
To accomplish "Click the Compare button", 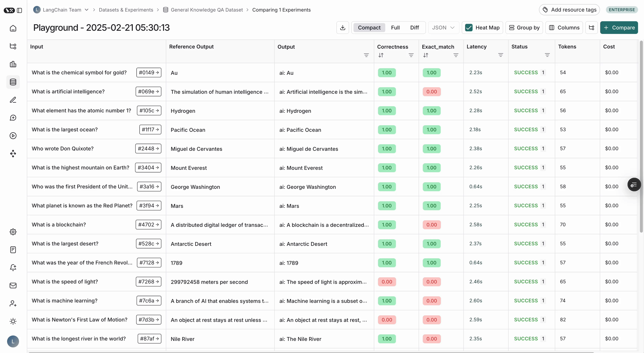I will click(619, 27).
